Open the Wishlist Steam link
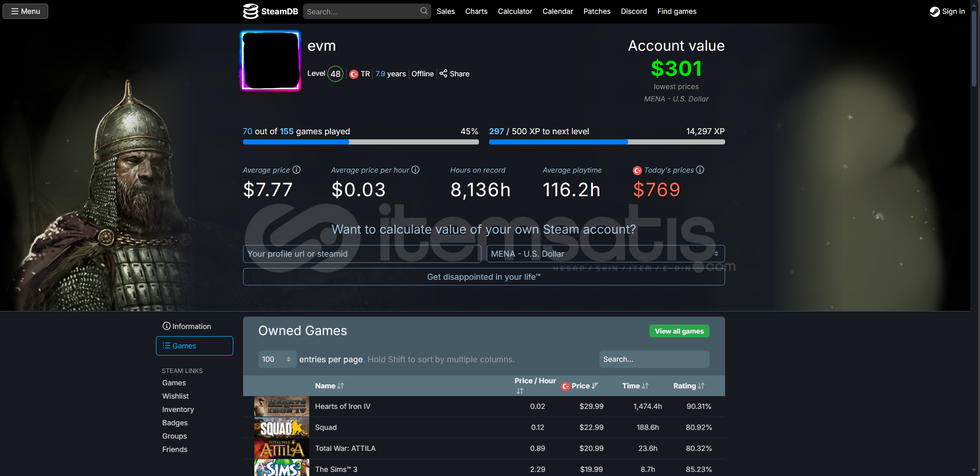The height and width of the screenshot is (476, 980). [175, 396]
